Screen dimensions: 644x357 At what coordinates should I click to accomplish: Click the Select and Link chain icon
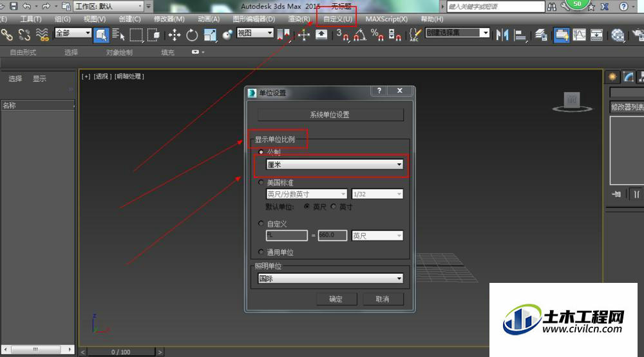tap(6, 35)
